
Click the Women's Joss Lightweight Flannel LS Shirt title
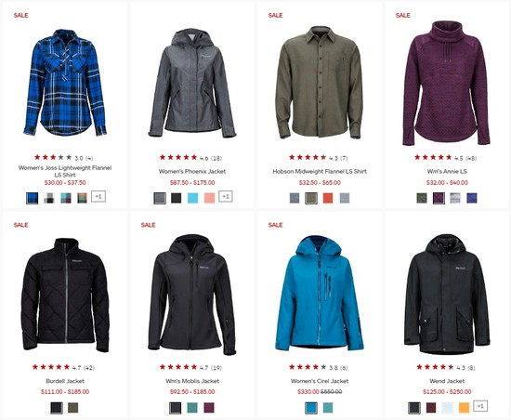(x=65, y=171)
